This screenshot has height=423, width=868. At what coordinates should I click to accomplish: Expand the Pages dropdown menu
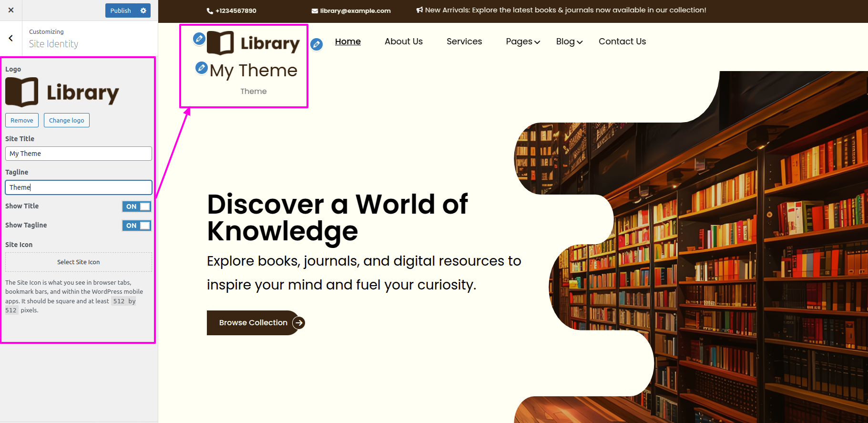(523, 41)
